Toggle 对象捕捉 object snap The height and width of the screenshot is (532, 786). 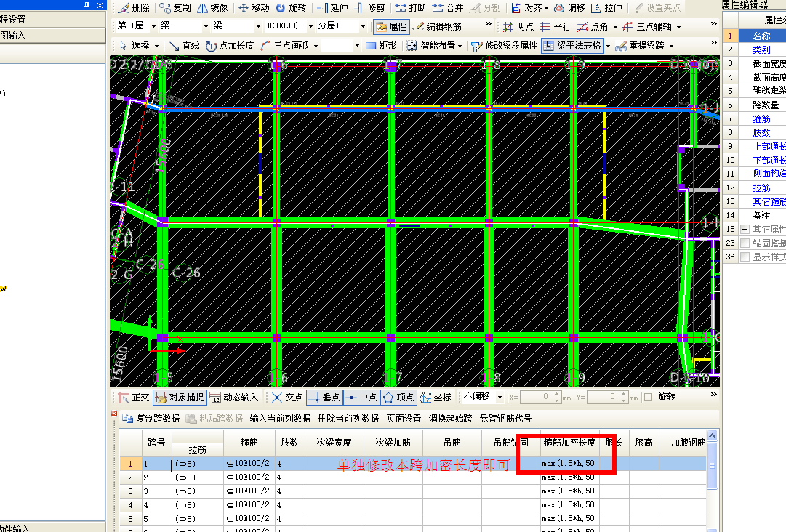pyautogui.click(x=180, y=398)
